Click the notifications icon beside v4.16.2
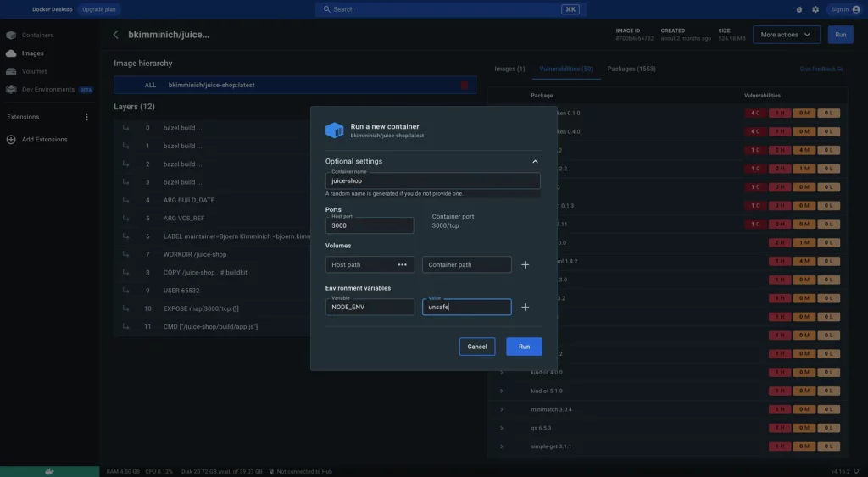 tap(856, 471)
